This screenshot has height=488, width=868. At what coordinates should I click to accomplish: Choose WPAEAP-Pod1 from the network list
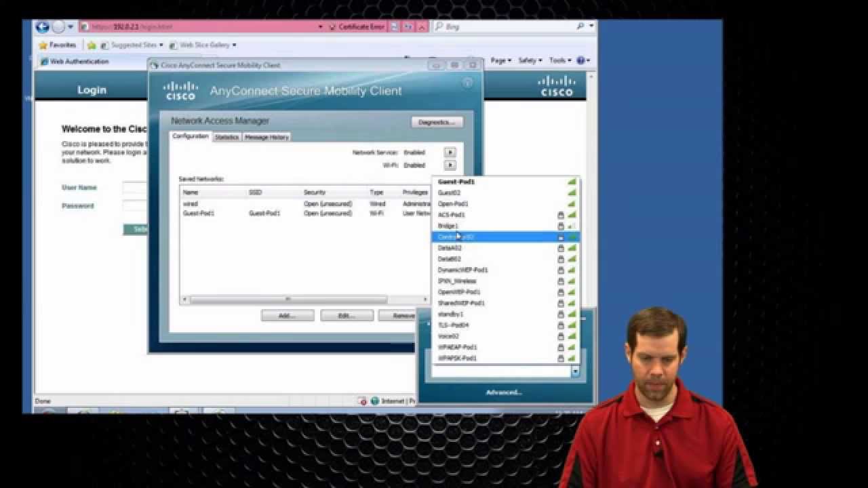click(x=505, y=347)
